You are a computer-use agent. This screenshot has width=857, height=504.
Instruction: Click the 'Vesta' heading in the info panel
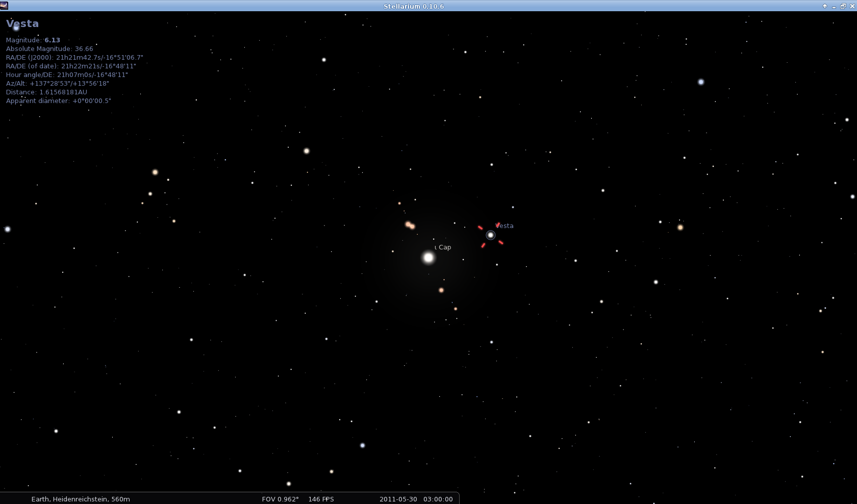point(22,23)
